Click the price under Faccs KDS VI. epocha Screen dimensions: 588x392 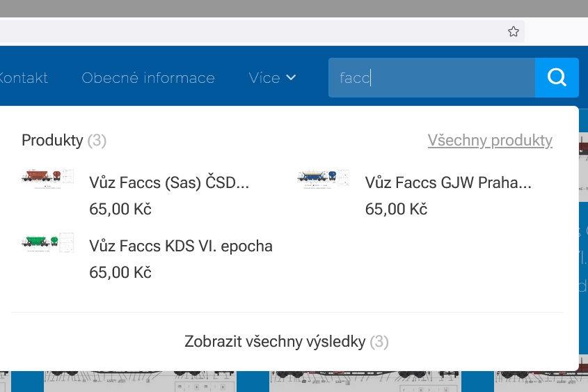(120, 272)
